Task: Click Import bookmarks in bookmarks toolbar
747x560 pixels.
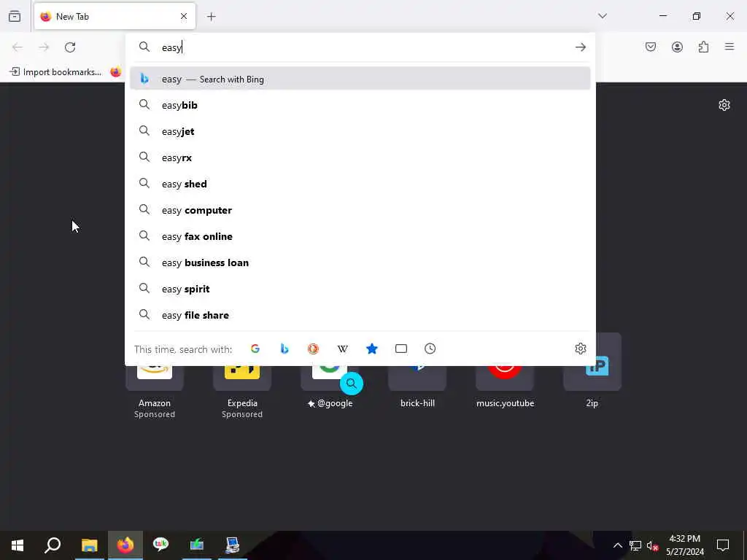Action: 55,72
